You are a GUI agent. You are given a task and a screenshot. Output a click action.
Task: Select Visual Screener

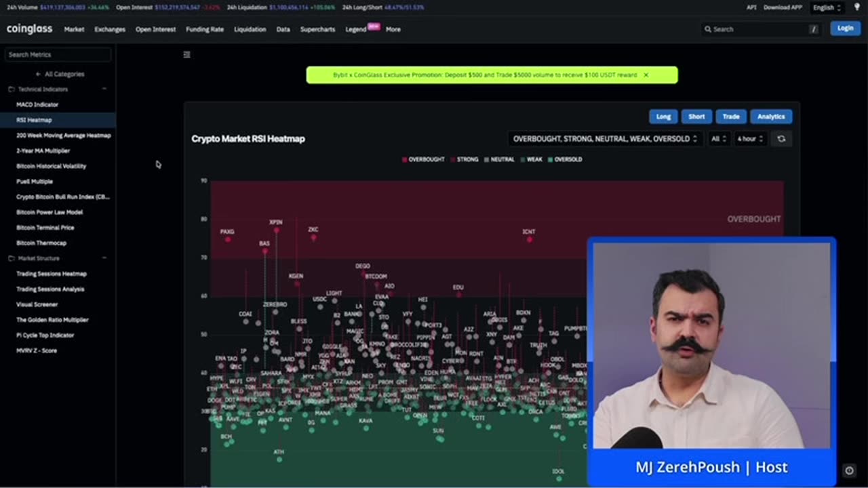(37, 304)
